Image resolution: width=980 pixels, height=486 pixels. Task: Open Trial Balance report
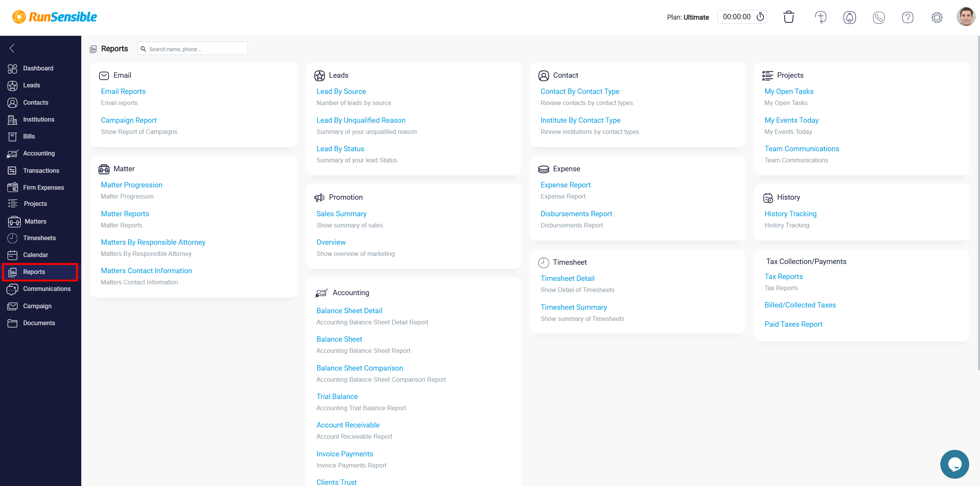pyautogui.click(x=337, y=397)
